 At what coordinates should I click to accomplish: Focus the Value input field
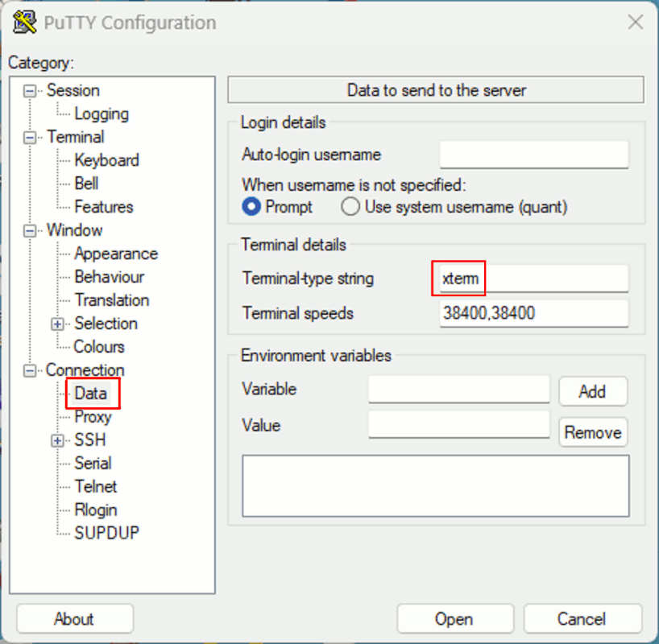459,425
